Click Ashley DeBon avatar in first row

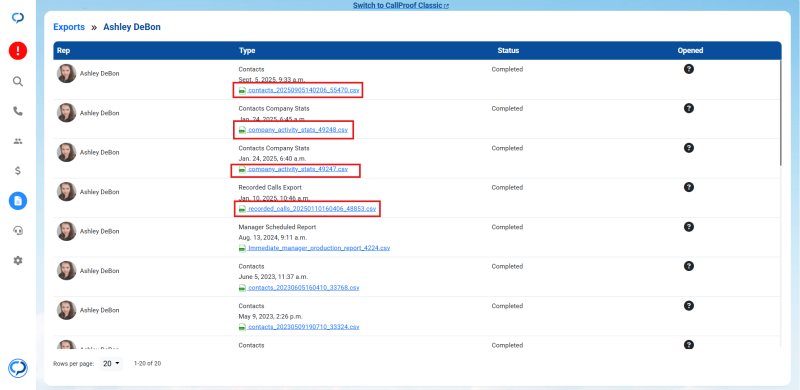click(66, 74)
